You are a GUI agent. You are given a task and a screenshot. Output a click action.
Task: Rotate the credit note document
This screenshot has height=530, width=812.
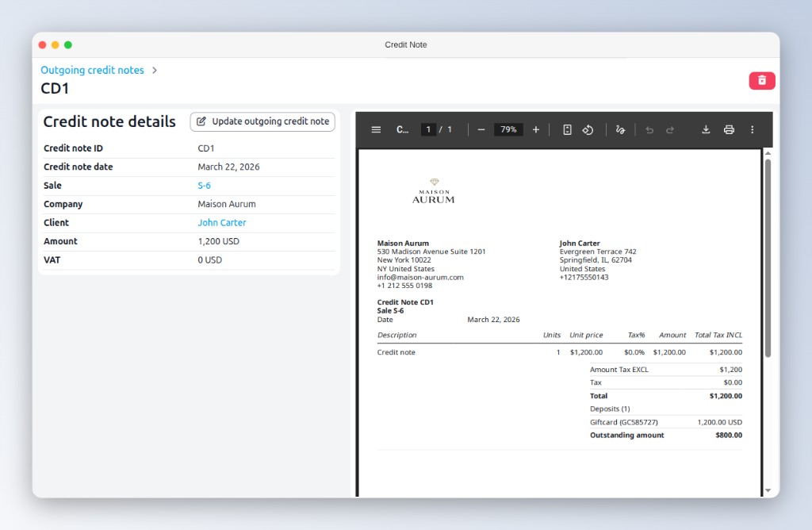point(588,129)
